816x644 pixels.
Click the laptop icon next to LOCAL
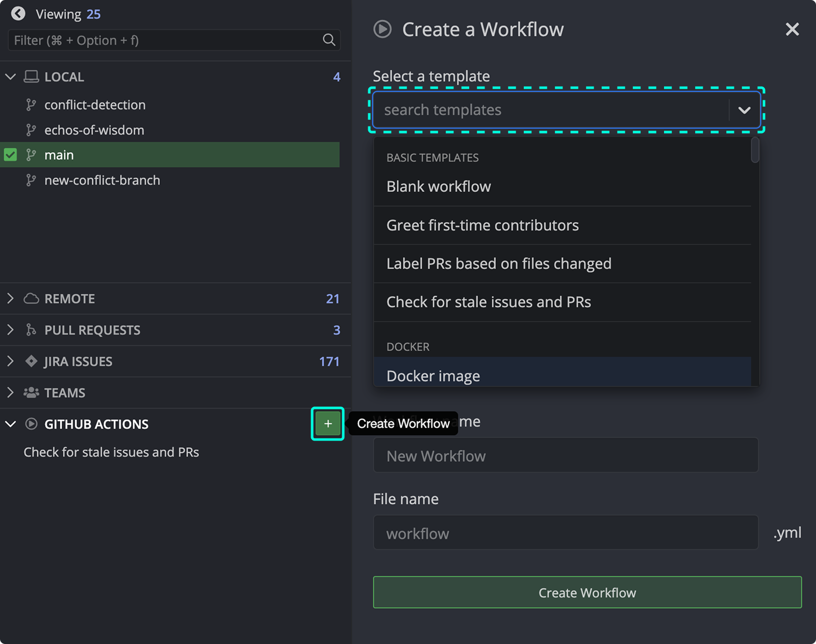point(32,76)
